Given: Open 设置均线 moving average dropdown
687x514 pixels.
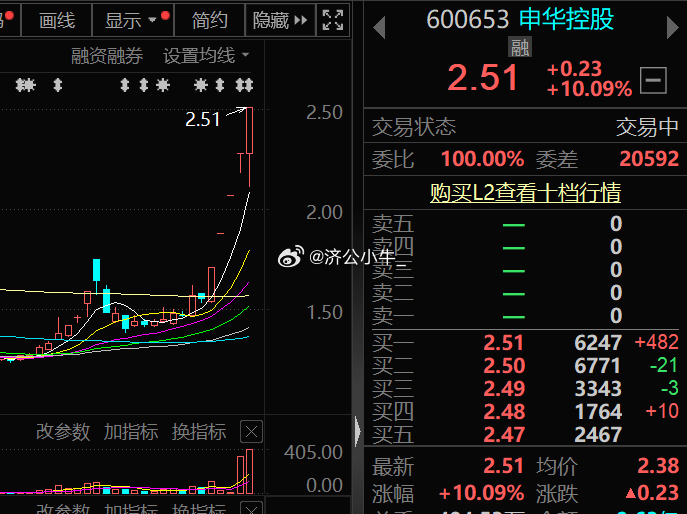Looking at the screenshot, I should point(206,56).
